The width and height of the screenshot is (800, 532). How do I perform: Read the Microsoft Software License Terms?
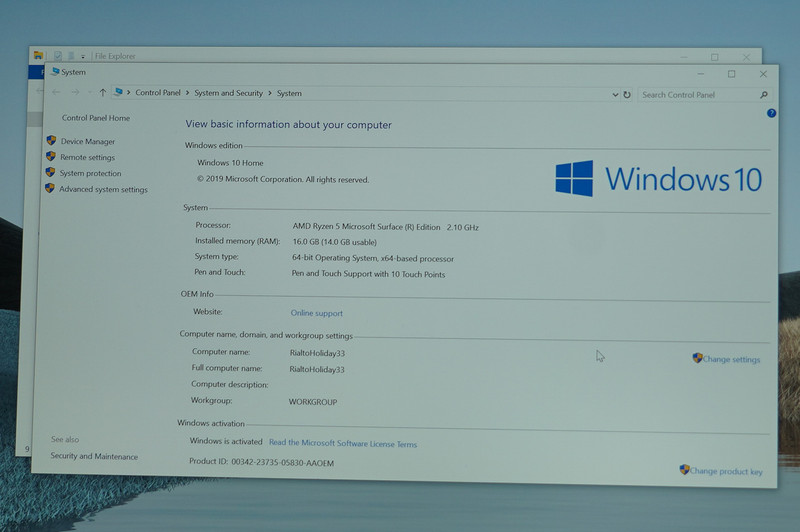[x=343, y=443]
